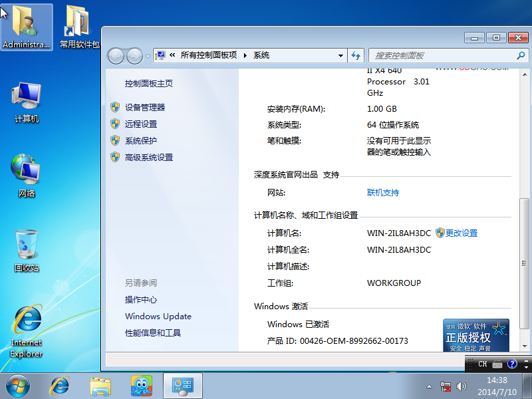Show hidden tray icons arrow
Image resolution: width=532 pixels, height=399 pixels.
point(429,386)
